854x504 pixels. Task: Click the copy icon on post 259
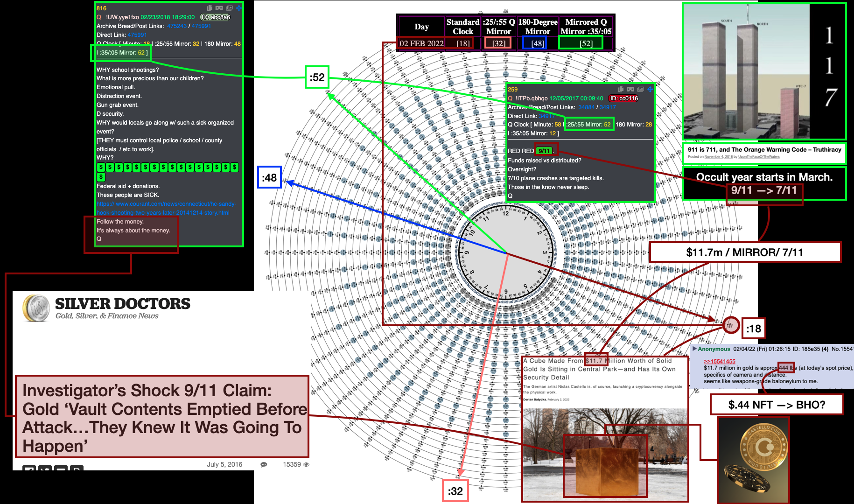click(x=621, y=89)
